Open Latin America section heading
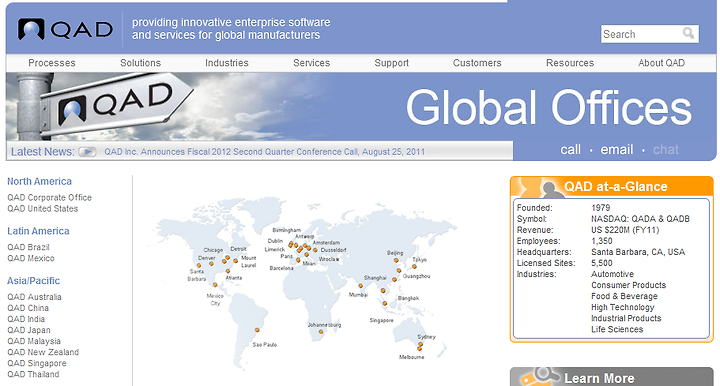Viewport: 720px width, 386px height. coord(38,231)
